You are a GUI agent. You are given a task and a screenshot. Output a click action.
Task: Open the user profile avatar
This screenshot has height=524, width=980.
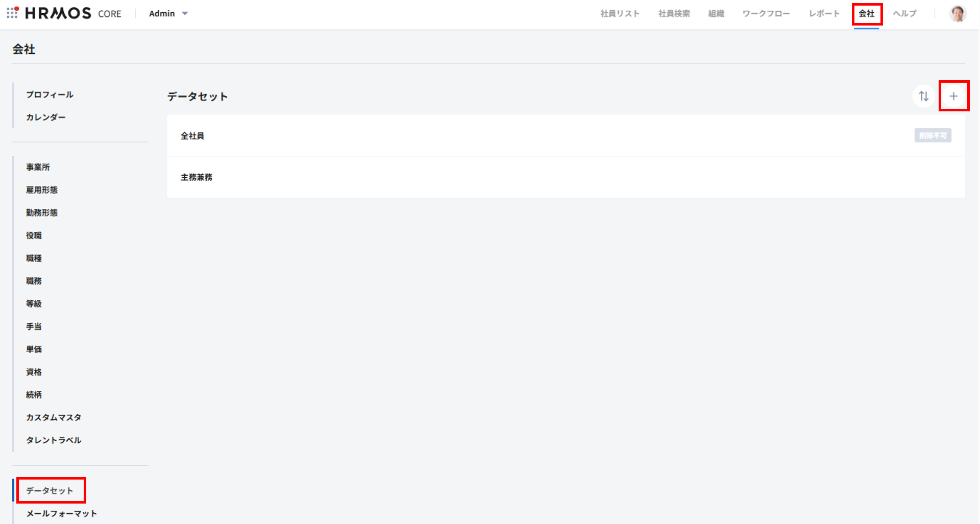coord(957,14)
